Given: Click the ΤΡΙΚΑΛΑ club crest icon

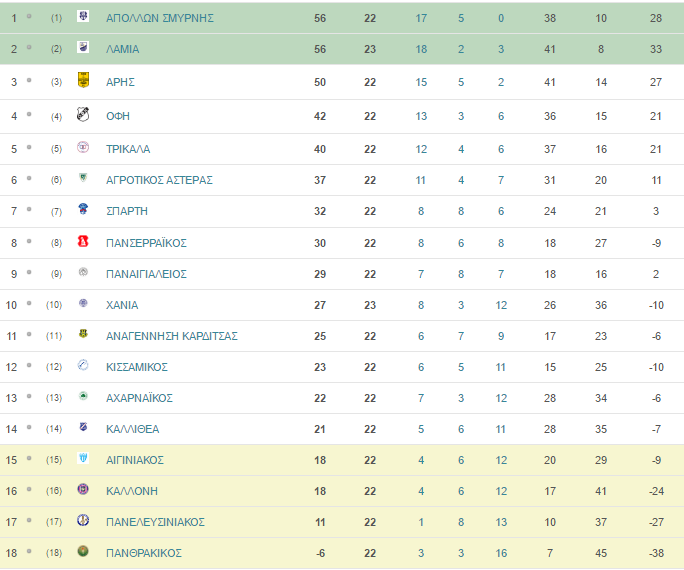Looking at the screenshot, I should tap(83, 147).
